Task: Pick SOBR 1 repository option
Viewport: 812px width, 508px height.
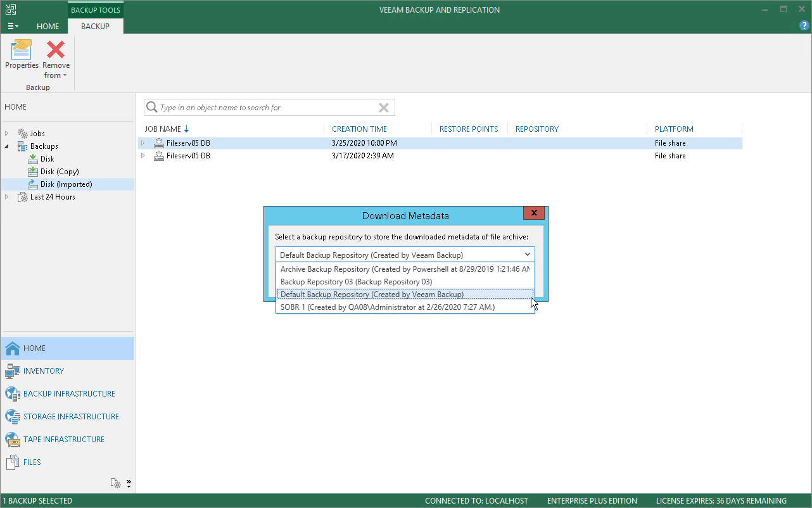Action: click(x=405, y=307)
